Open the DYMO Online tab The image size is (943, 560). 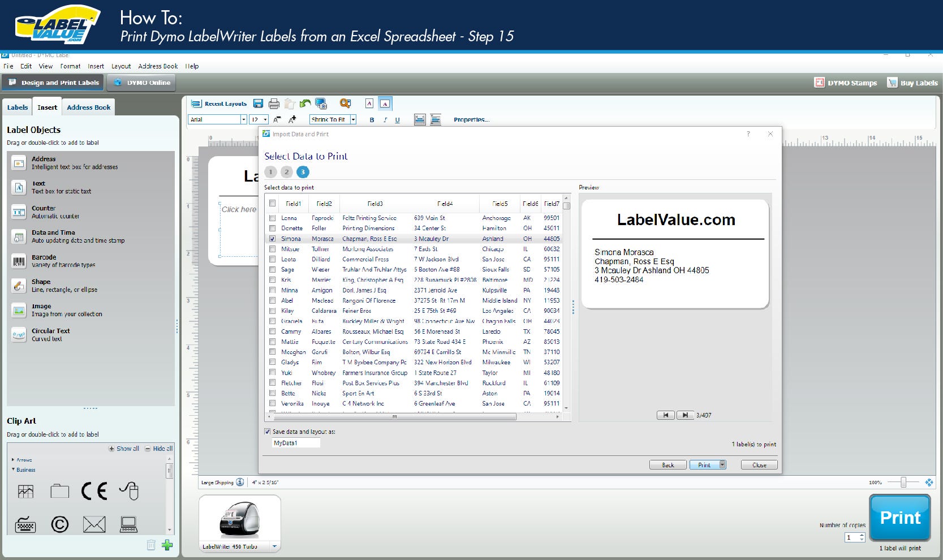(141, 83)
